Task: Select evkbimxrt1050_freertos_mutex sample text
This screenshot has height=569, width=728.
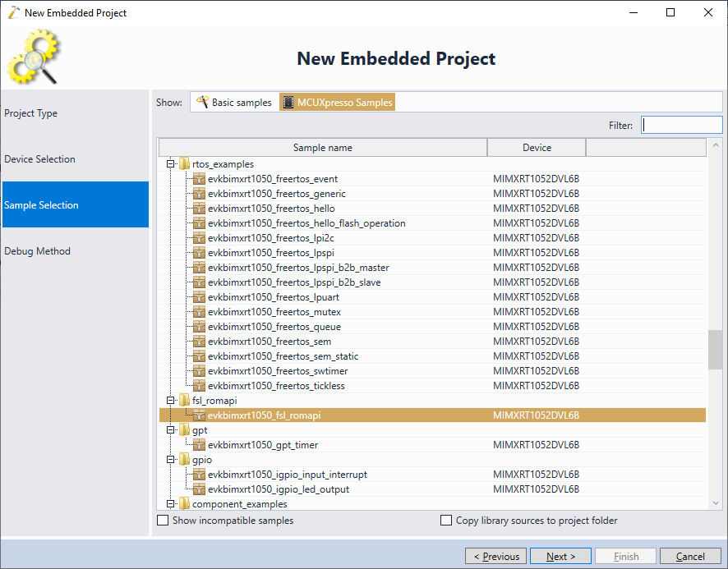Action: coord(274,312)
